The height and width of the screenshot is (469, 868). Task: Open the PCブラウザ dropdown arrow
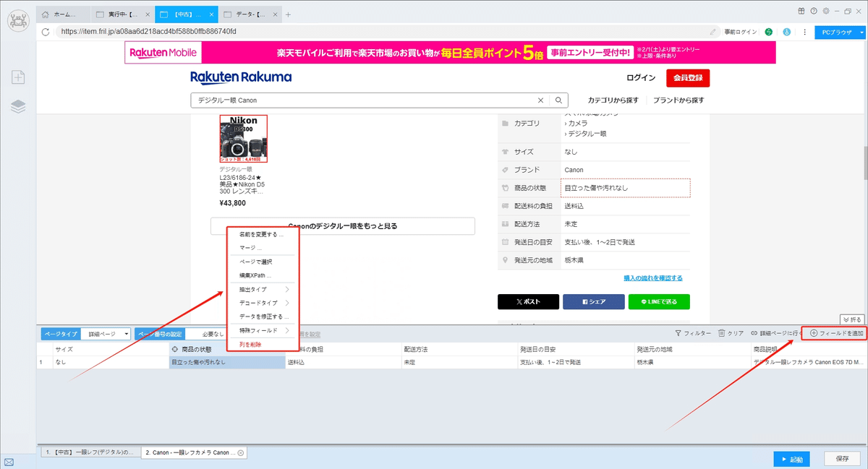click(x=861, y=33)
